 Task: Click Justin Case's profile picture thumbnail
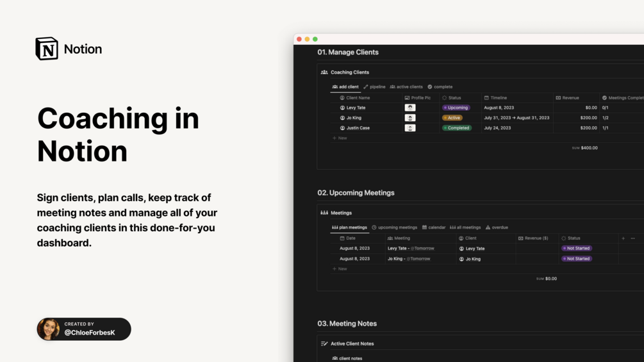tap(410, 128)
